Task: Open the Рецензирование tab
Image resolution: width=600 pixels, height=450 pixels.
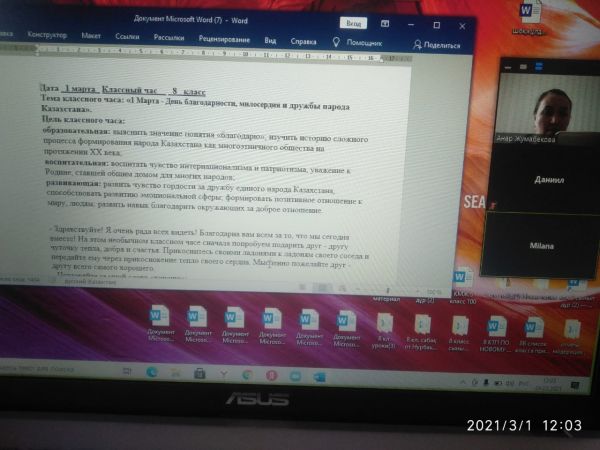Action: tap(223, 39)
